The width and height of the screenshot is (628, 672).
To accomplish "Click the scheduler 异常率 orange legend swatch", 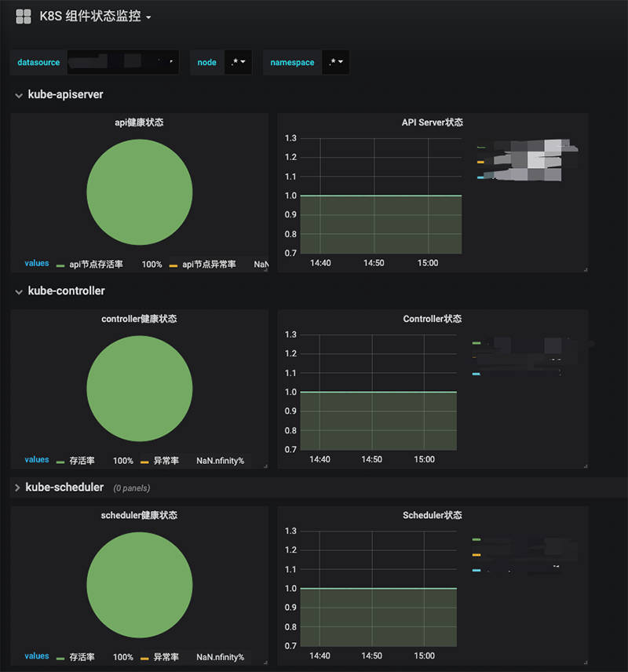I will [x=144, y=659].
